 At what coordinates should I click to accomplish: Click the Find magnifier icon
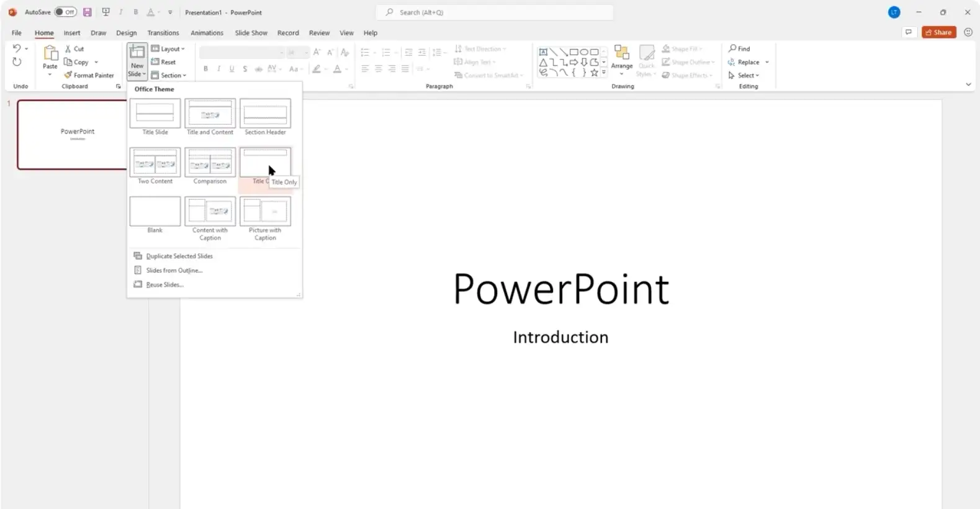[x=733, y=48]
